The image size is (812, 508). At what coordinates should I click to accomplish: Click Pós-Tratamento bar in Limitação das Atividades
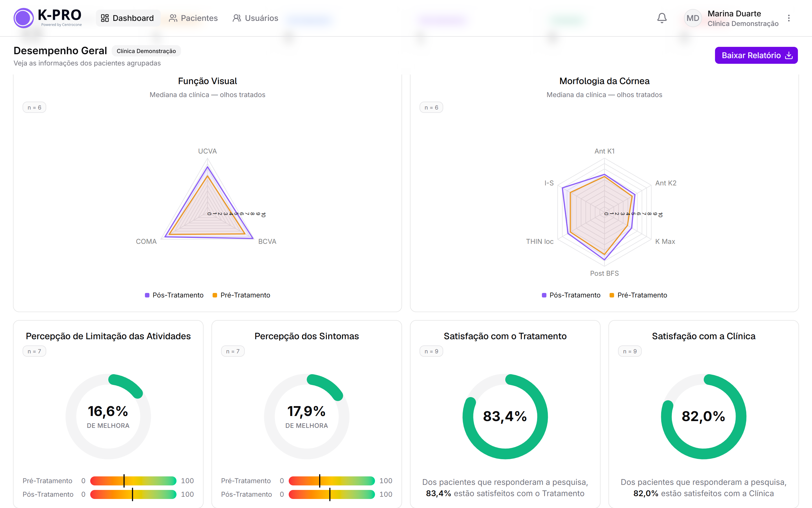tap(133, 494)
